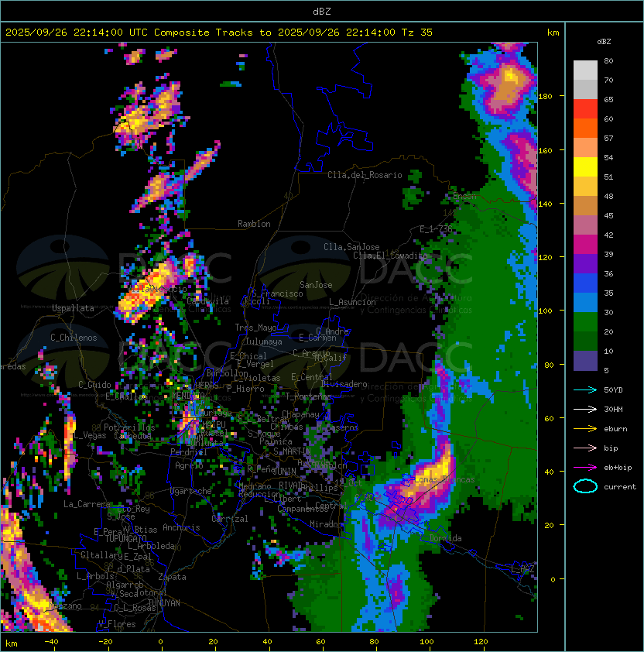Click the '140' tick label on vertical axis

[545, 204]
